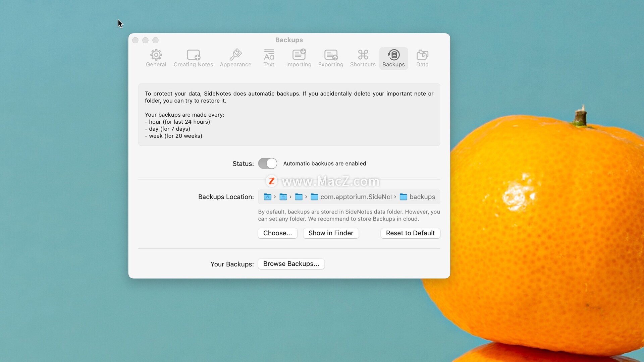This screenshot has width=644, height=362.
Task: Click the window zoom button beside minimize
Action: tap(155, 40)
